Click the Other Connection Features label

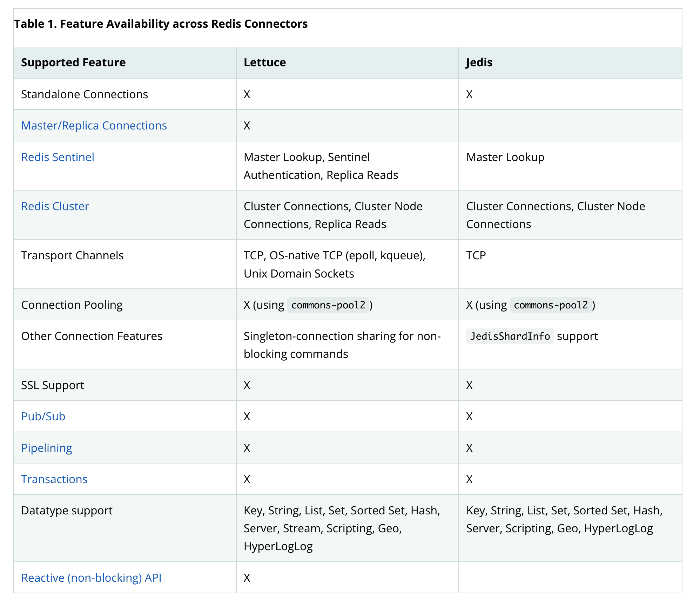(92, 336)
